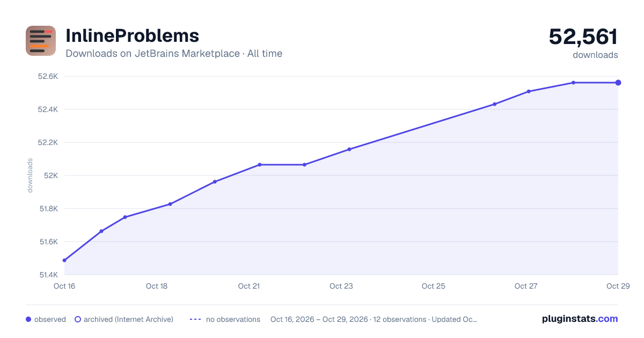The height and width of the screenshot is (338, 644).
Task: Click the dashed 'no observations' legend line
Action: click(x=195, y=319)
